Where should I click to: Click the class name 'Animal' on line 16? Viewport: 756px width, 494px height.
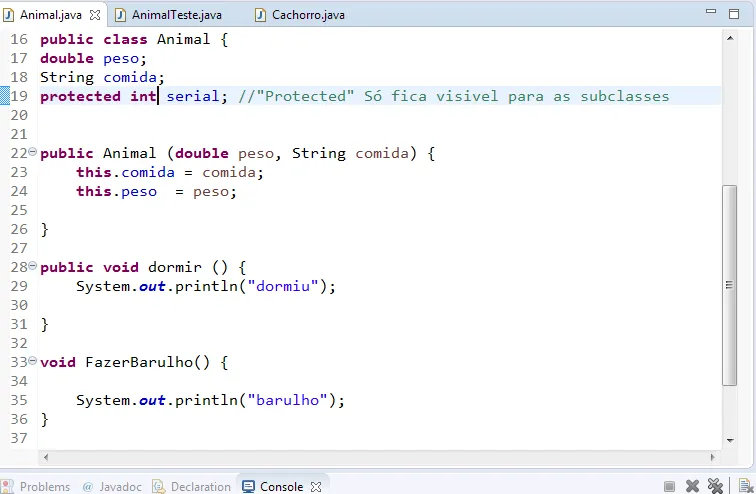183,39
